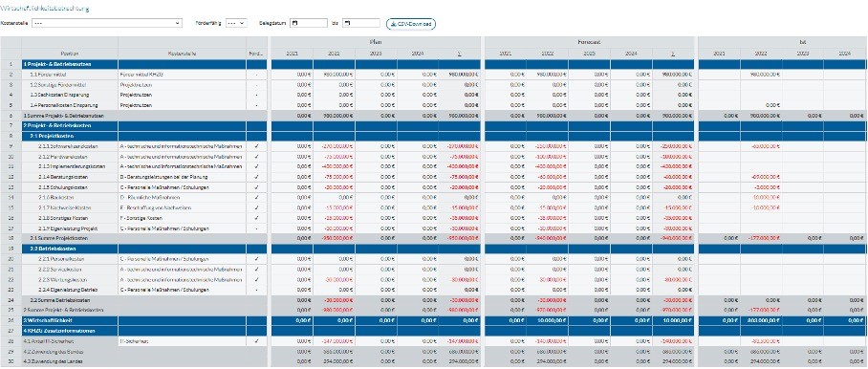Open the calendar icon in Belegdatum start field
Screen dimensions: 868x369
point(294,23)
